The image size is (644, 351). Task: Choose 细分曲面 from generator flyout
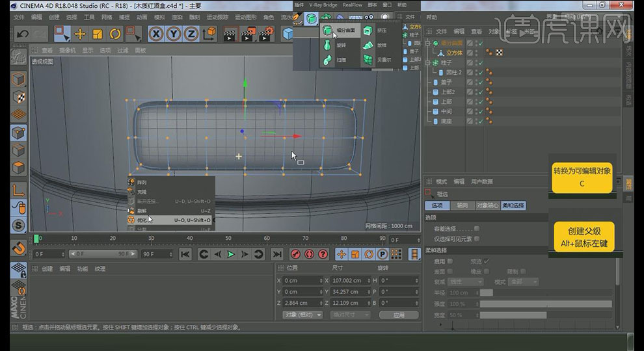tap(340, 31)
